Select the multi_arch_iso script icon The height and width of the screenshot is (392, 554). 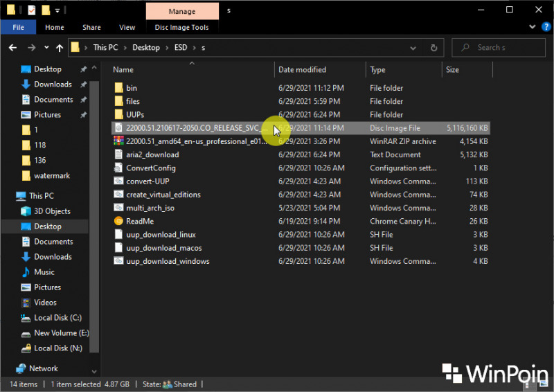click(118, 208)
